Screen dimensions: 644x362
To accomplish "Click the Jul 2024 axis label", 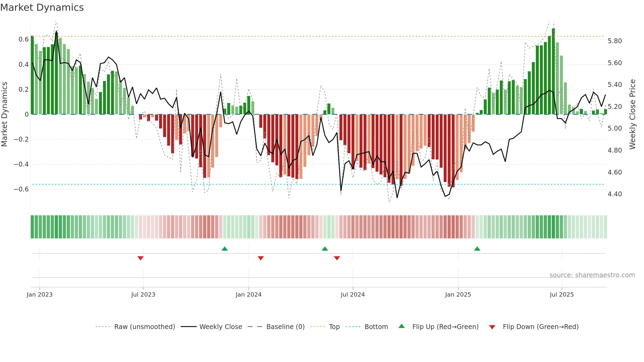I will [353, 294].
